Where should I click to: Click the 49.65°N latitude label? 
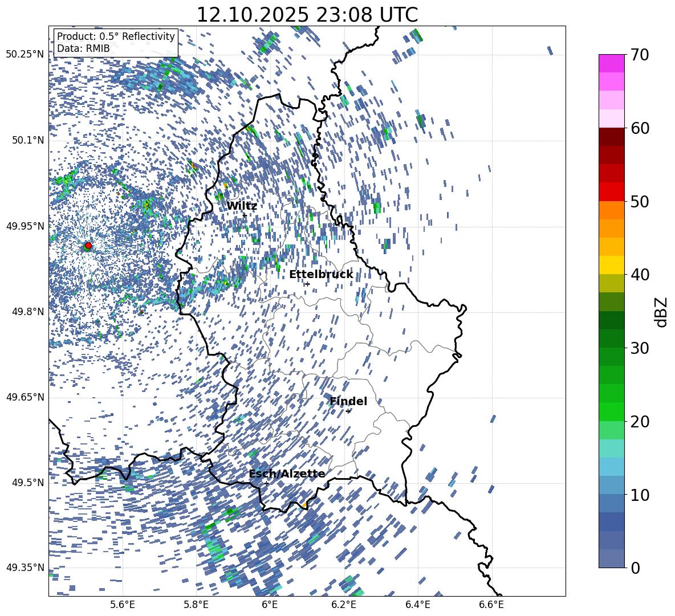click(x=25, y=397)
